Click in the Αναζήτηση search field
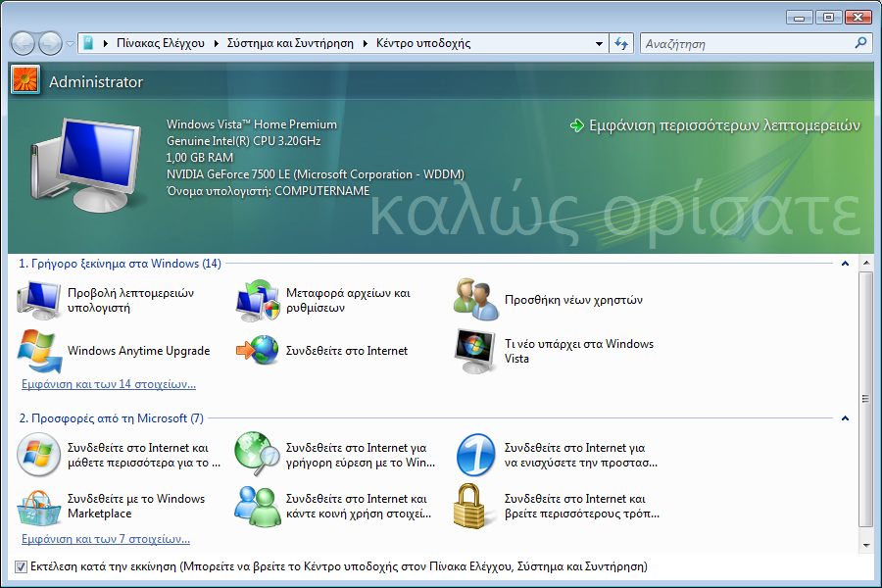Image resolution: width=882 pixels, height=588 pixels. [746, 43]
